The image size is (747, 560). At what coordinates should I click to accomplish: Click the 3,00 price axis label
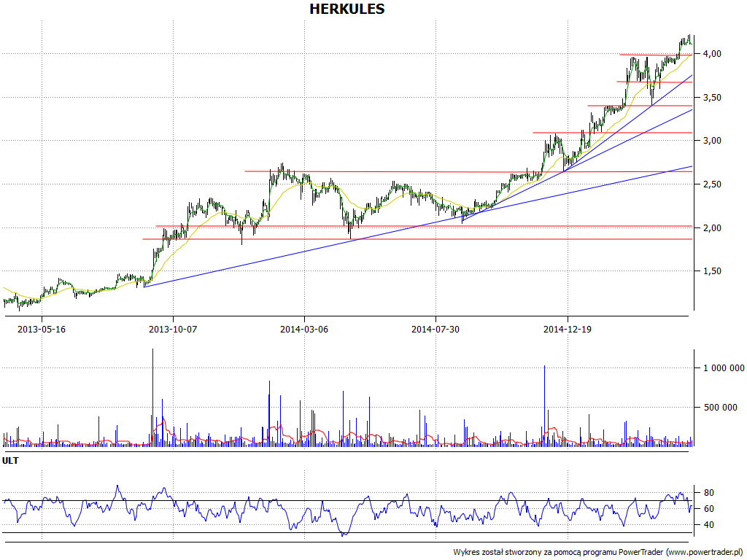pos(711,141)
